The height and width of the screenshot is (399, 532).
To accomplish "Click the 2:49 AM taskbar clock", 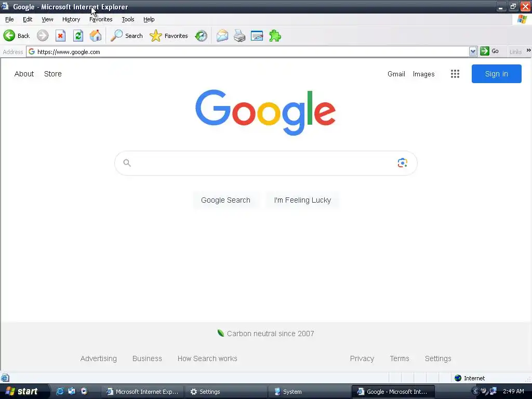I will pyautogui.click(x=513, y=391).
